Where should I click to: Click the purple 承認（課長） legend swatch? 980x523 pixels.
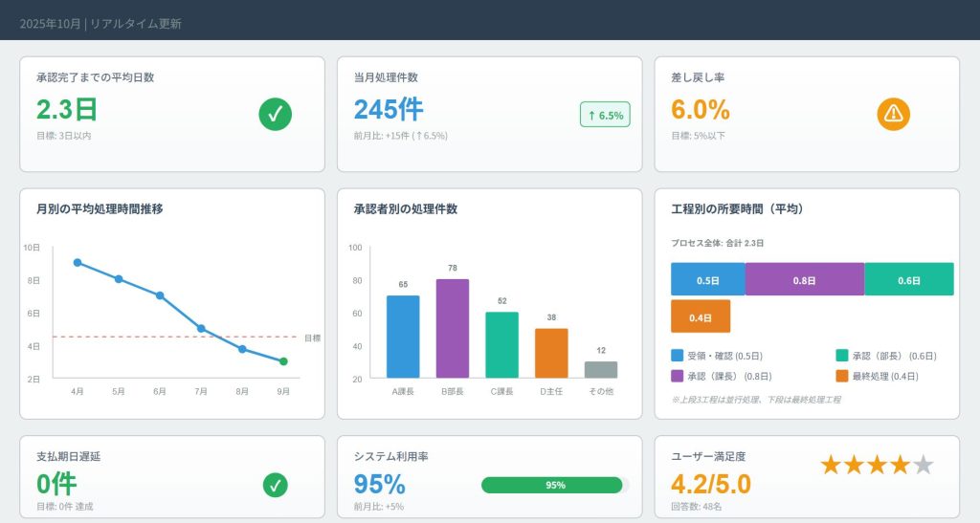click(678, 377)
